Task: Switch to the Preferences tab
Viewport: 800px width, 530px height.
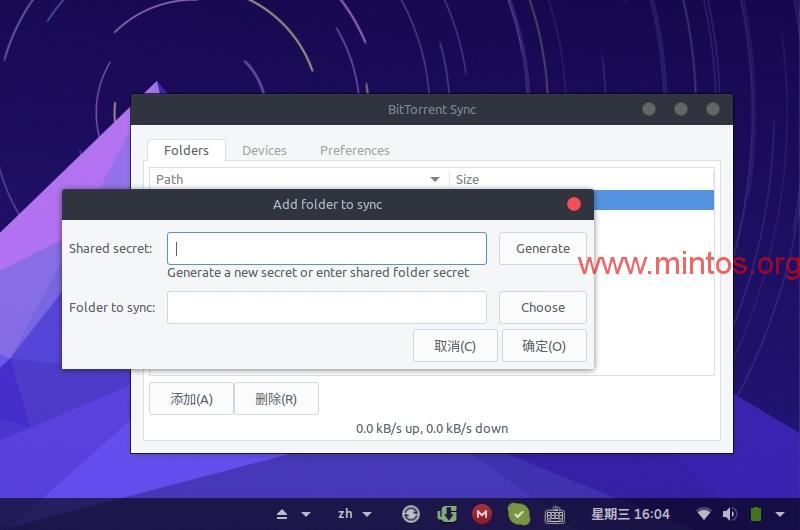Action: click(x=355, y=150)
